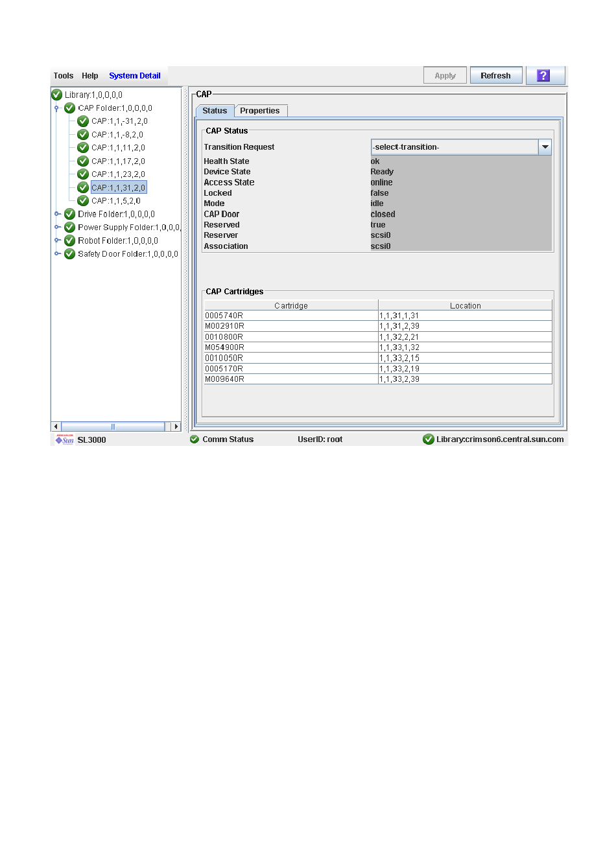Click the tree panel horizontal scrollbar thumb
Image resolution: width=616 pixels, height=842 pixels.
point(113,427)
